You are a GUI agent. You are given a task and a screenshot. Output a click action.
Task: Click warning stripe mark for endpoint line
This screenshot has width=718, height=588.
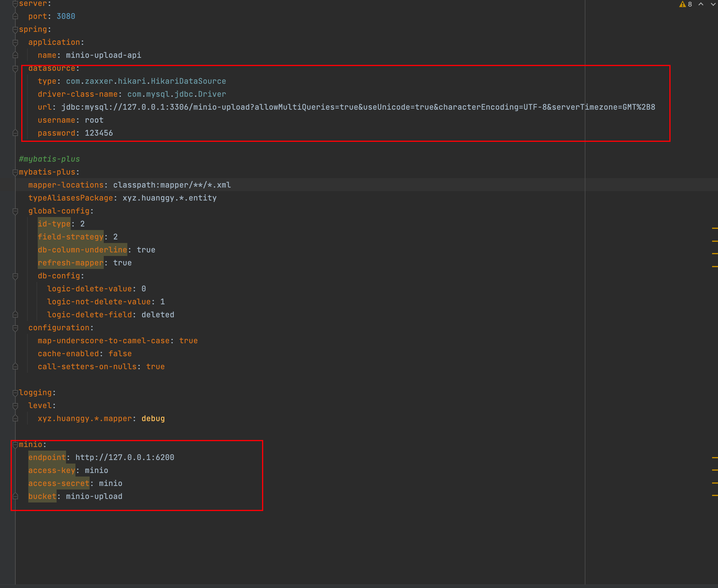point(715,458)
